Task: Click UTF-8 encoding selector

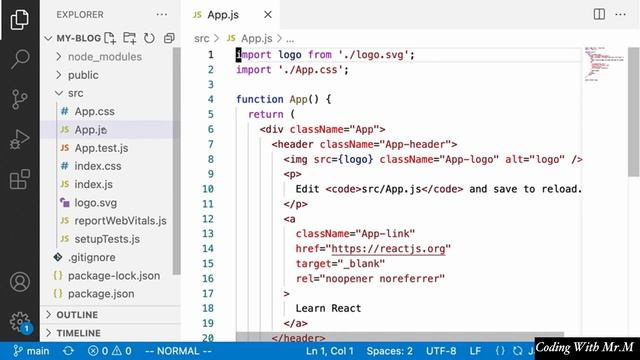Action: (441, 351)
